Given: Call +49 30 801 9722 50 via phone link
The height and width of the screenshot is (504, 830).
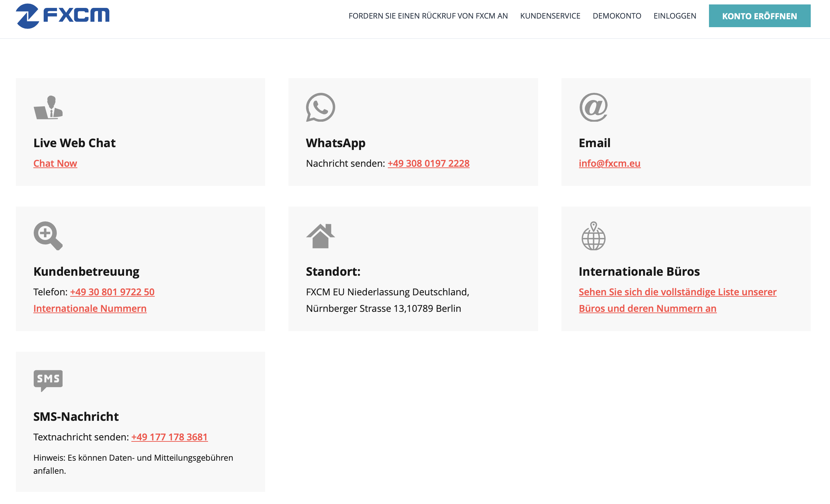Looking at the screenshot, I should tap(112, 292).
